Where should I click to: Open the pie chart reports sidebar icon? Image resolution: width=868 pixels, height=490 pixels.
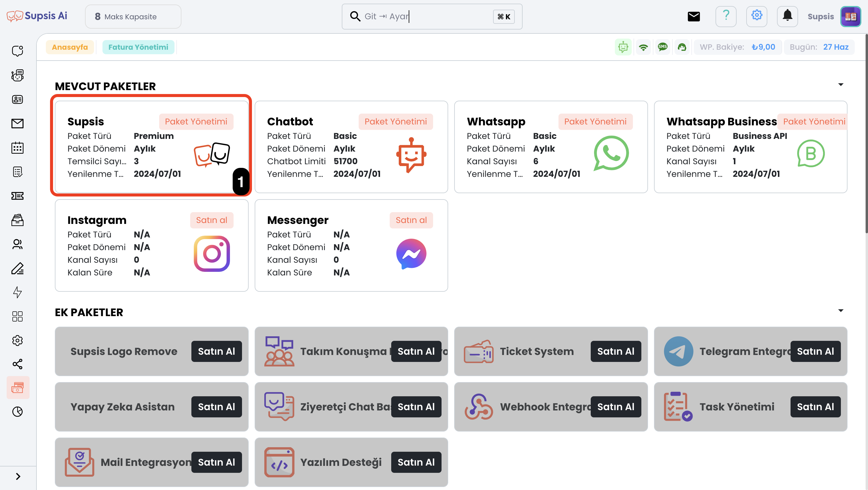pos(17,411)
